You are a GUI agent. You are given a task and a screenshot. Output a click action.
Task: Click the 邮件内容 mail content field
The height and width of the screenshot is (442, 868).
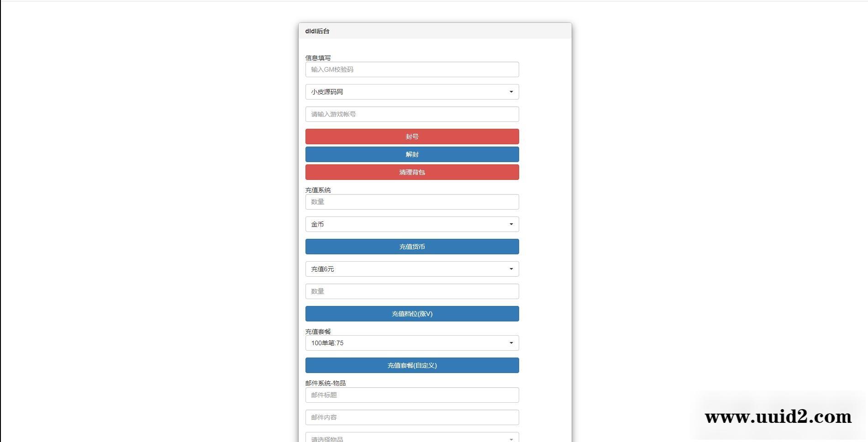tap(411, 417)
